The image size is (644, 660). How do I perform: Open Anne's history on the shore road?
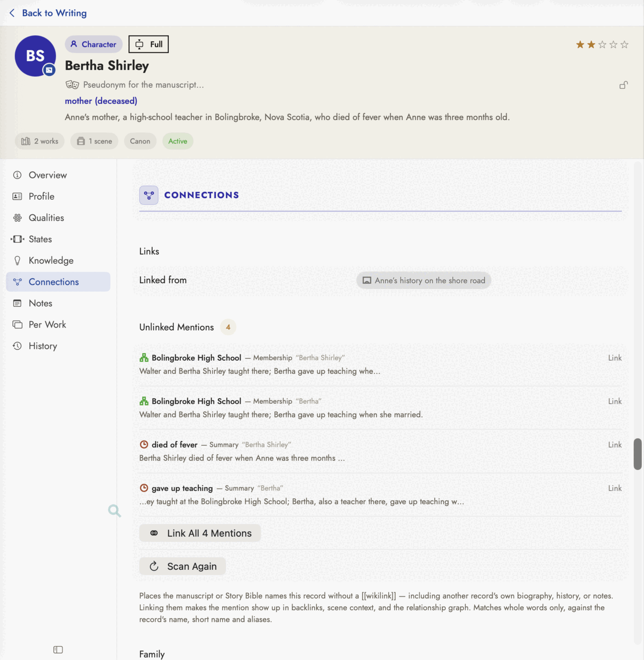point(424,280)
